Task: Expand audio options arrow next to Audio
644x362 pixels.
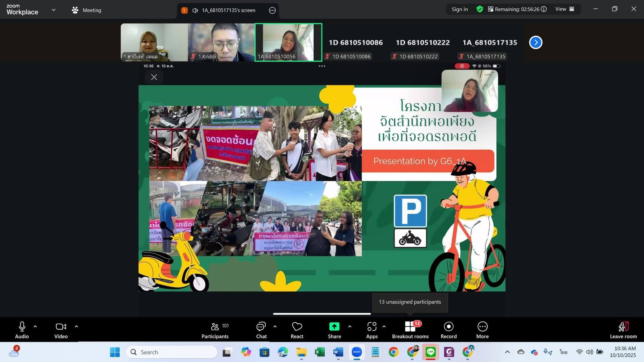Action: tap(35, 327)
